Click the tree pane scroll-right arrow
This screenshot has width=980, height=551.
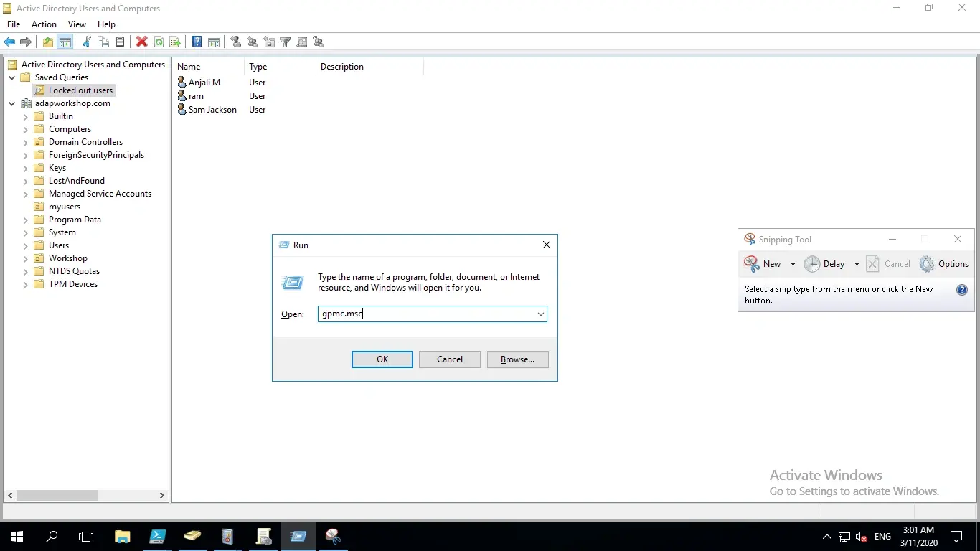tap(162, 495)
